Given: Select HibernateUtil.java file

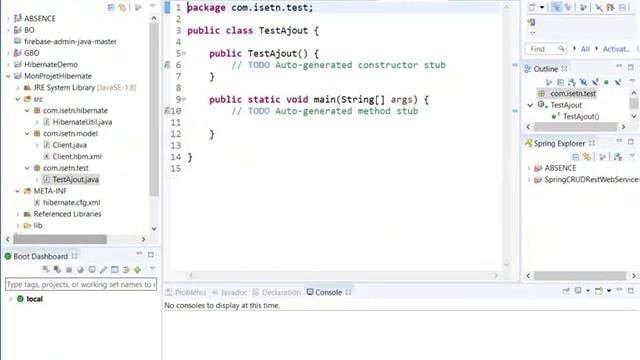Looking at the screenshot, I should [x=82, y=122].
